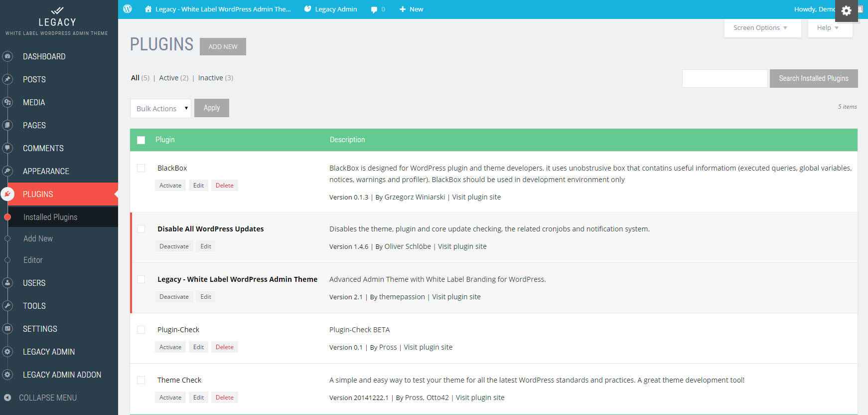Deactivate the Legacy White Label Admin Theme

click(x=174, y=297)
